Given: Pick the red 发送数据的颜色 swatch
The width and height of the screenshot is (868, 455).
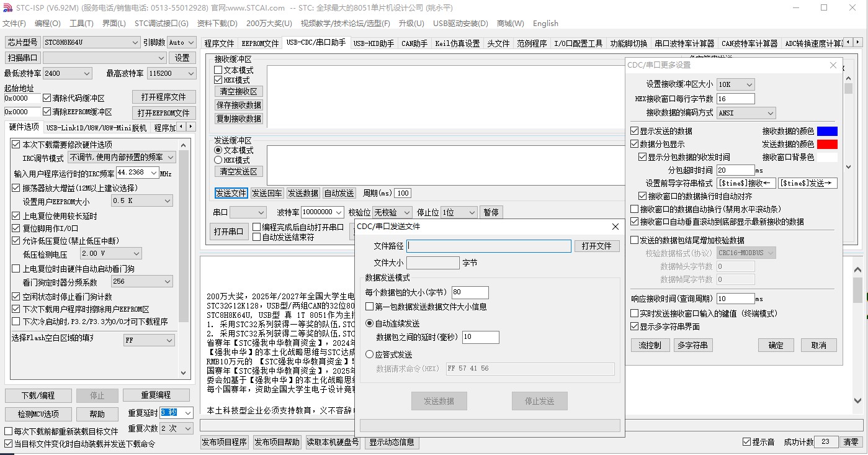Looking at the screenshot, I should 827,145.
